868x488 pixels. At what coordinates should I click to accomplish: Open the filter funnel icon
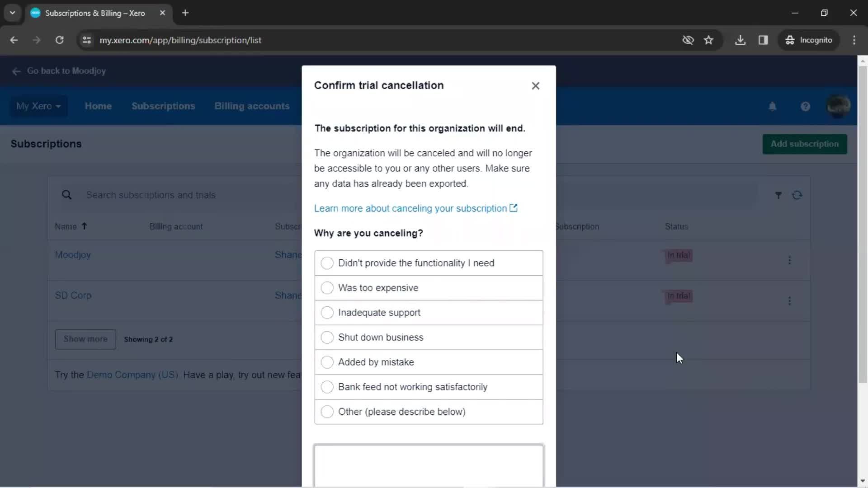pos(778,195)
